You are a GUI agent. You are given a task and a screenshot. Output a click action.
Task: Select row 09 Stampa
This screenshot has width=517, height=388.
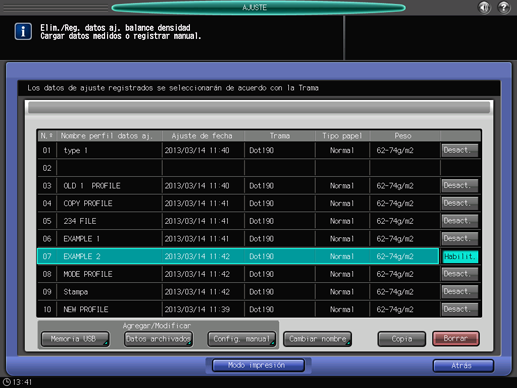click(238, 292)
